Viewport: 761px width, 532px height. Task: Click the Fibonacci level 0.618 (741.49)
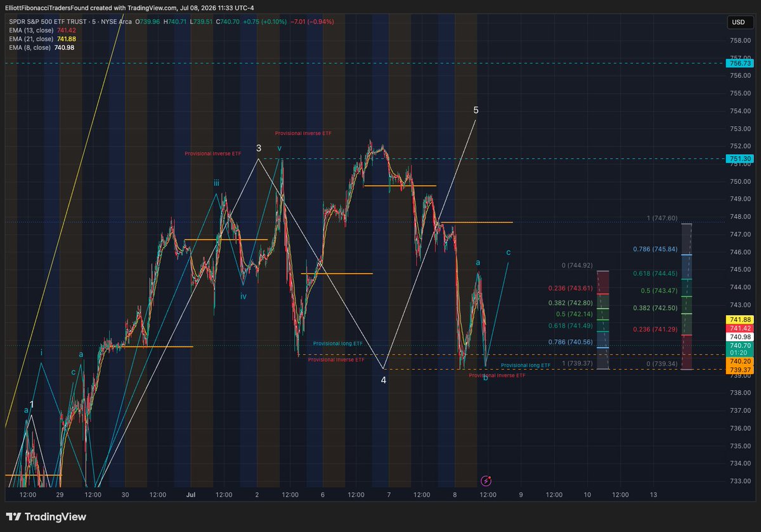(569, 325)
